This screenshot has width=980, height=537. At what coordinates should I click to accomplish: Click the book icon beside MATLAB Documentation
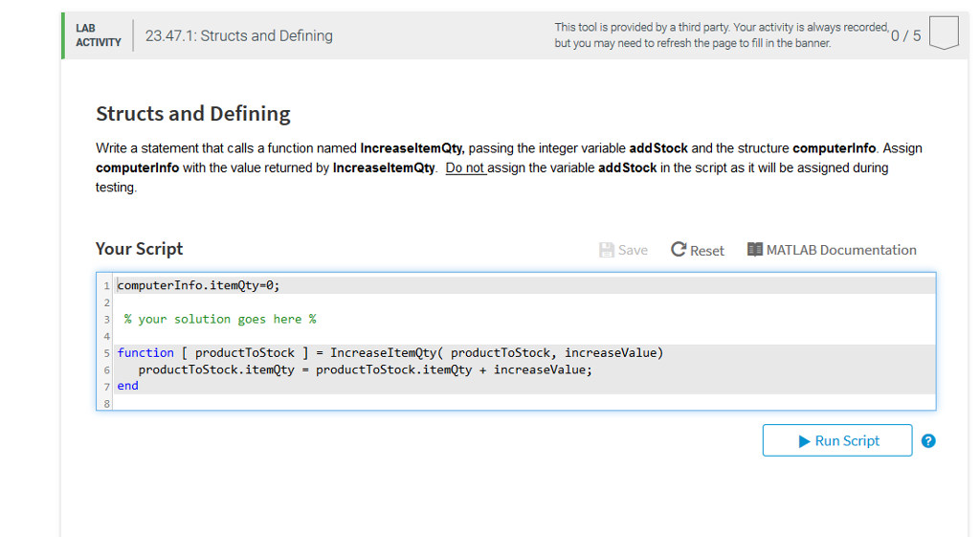754,250
